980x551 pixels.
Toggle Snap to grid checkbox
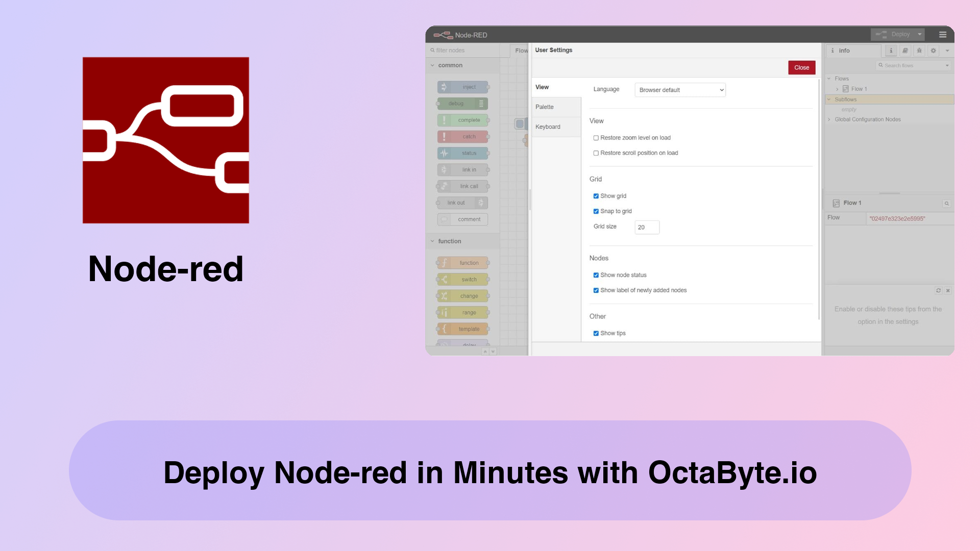pyautogui.click(x=596, y=211)
